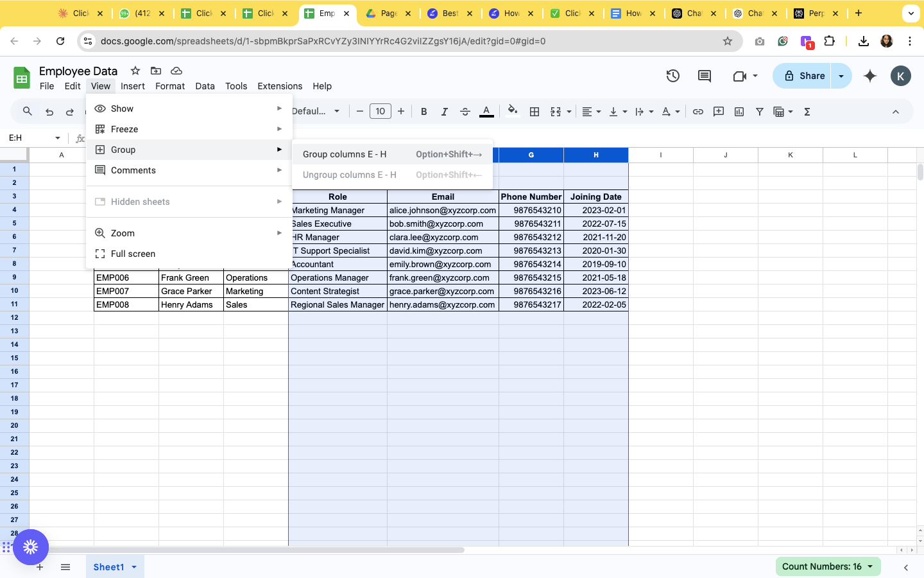Open the Sheet1 tab dropdown
924x578 pixels.
point(134,567)
